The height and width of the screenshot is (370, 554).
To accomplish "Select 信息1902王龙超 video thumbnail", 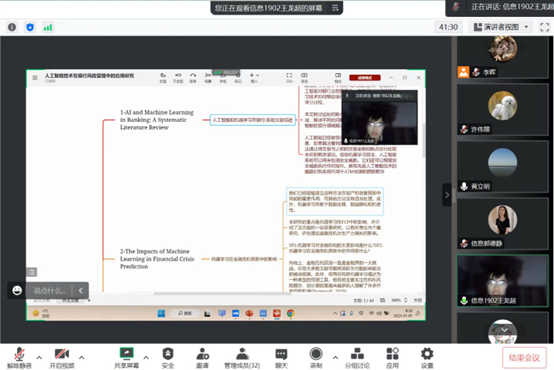I will (x=502, y=281).
